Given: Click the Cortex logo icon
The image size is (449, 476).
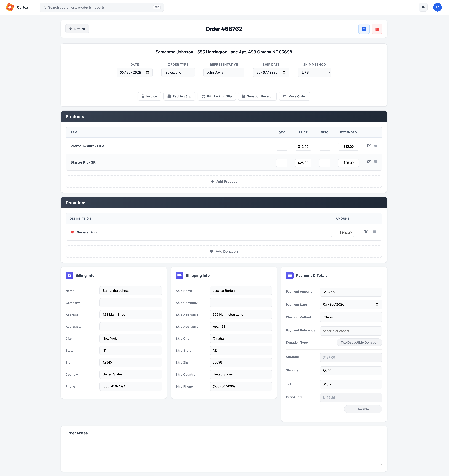Looking at the screenshot, I should tap(10, 7).
